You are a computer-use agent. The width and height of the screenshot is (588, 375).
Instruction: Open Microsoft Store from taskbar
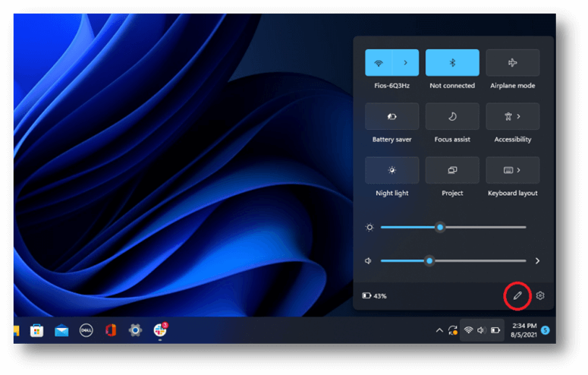(x=36, y=330)
